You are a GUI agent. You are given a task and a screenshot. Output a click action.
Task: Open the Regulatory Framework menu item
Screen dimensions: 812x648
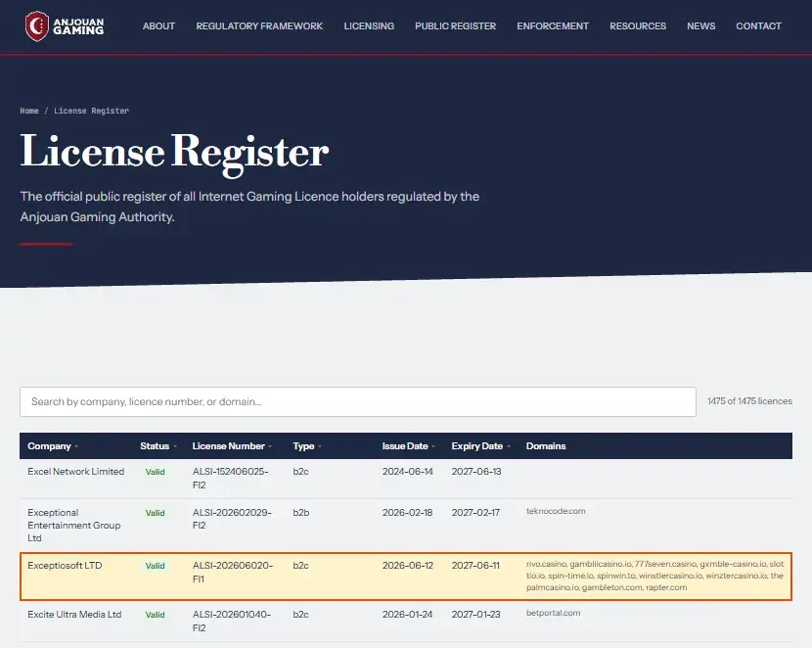point(259,25)
